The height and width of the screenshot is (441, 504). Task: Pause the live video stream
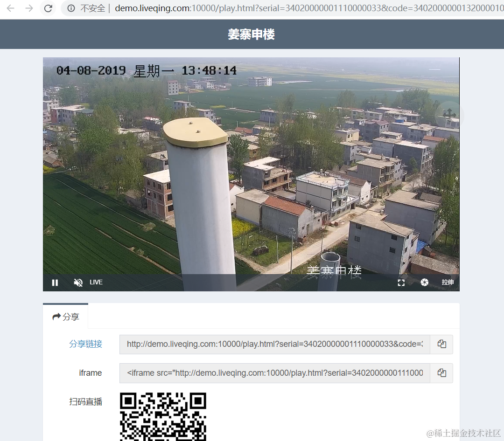pos(55,283)
